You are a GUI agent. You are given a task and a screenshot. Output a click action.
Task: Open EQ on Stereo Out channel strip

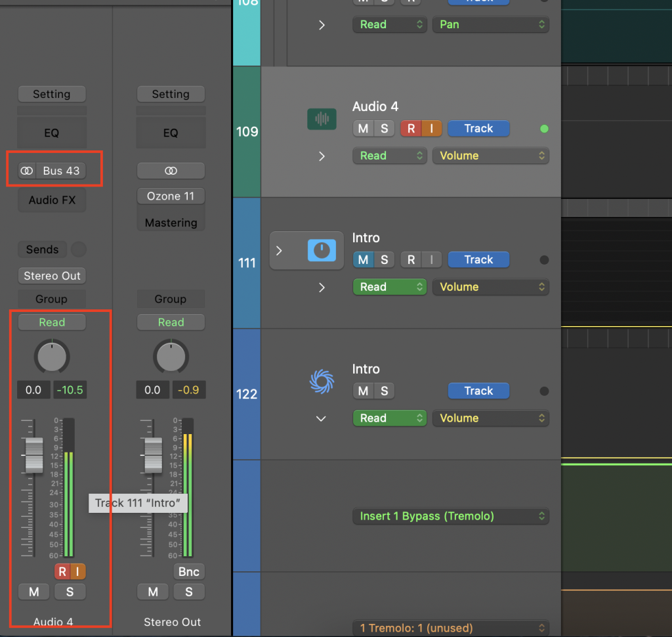click(x=171, y=133)
